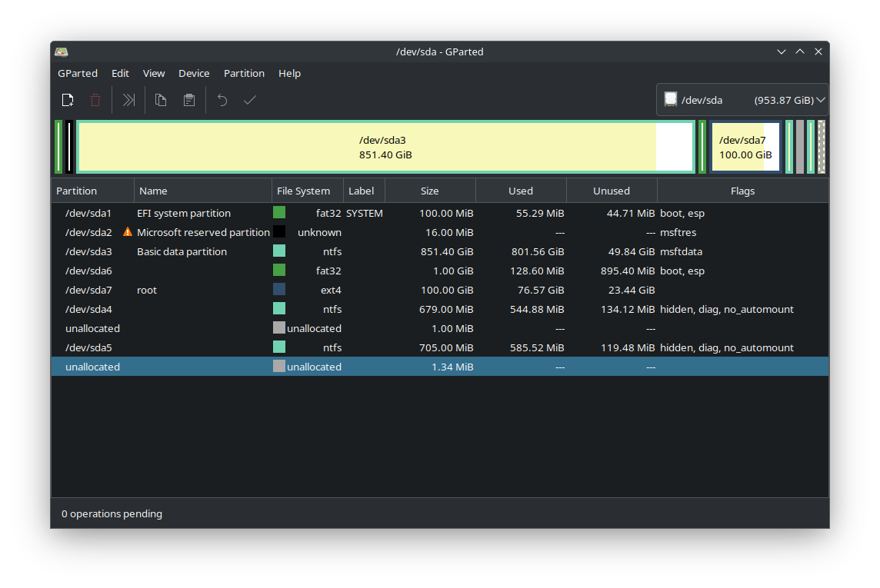The width and height of the screenshot is (880, 588).
Task: Open the View menu
Action: (x=154, y=74)
